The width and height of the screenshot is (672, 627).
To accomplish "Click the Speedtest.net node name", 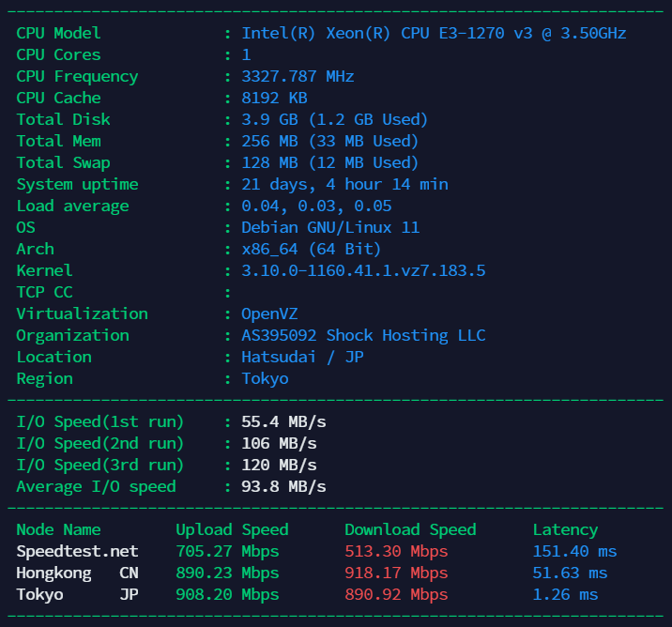I will click(77, 552).
